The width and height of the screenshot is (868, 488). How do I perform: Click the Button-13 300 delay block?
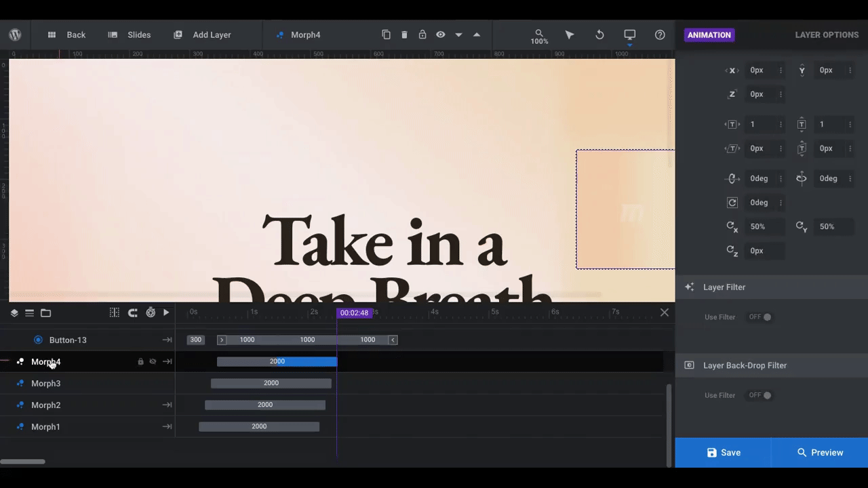point(196,340)
